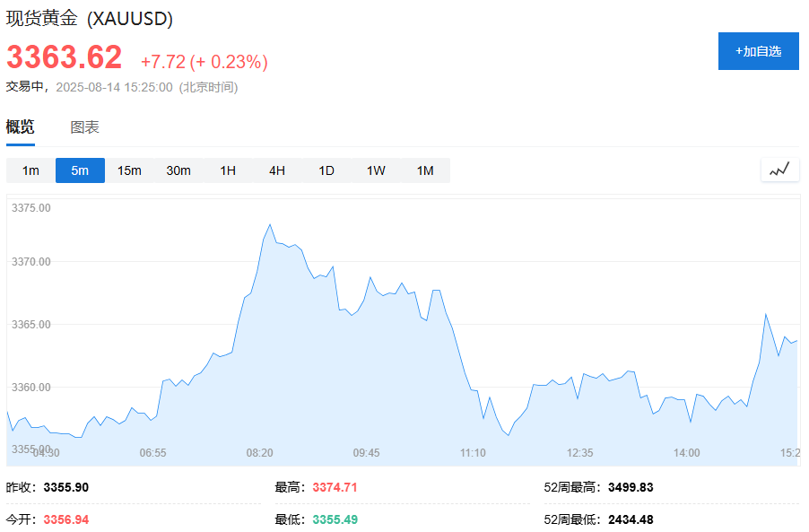Click the 08:20 time axis label

click(x=259, y=452)
